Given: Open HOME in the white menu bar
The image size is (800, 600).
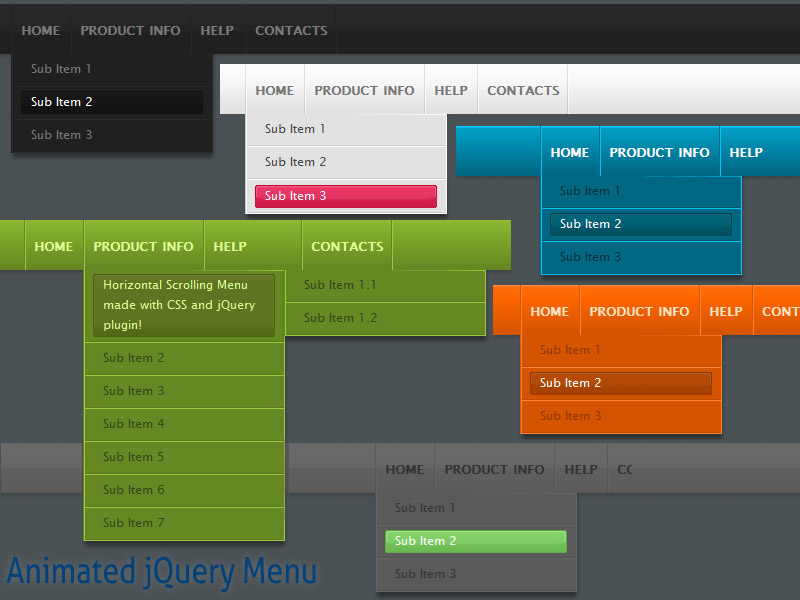Looking at the screenshot, I should pos(275,90).
